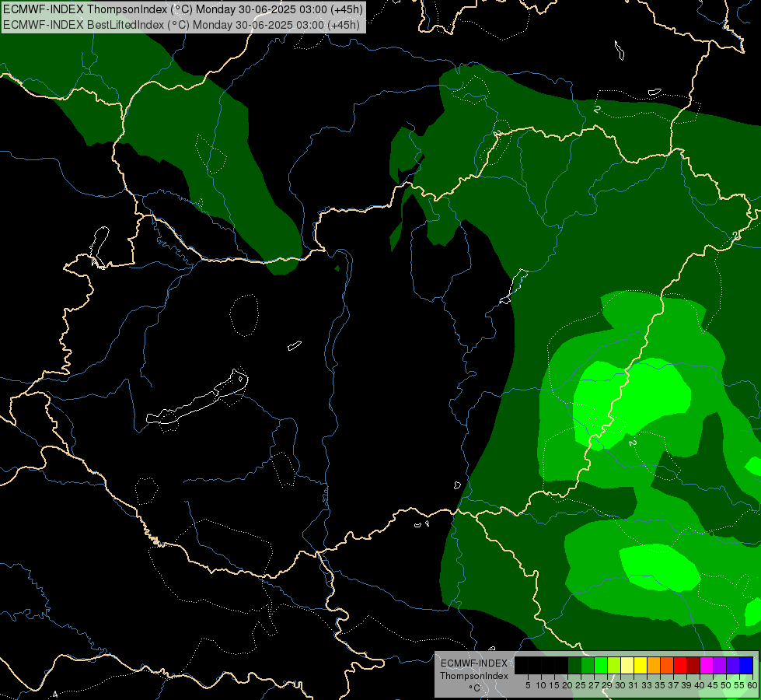Click the dark green 20–25 legend swatch
The width and height of the screenshot is (761, 700).
574,665
